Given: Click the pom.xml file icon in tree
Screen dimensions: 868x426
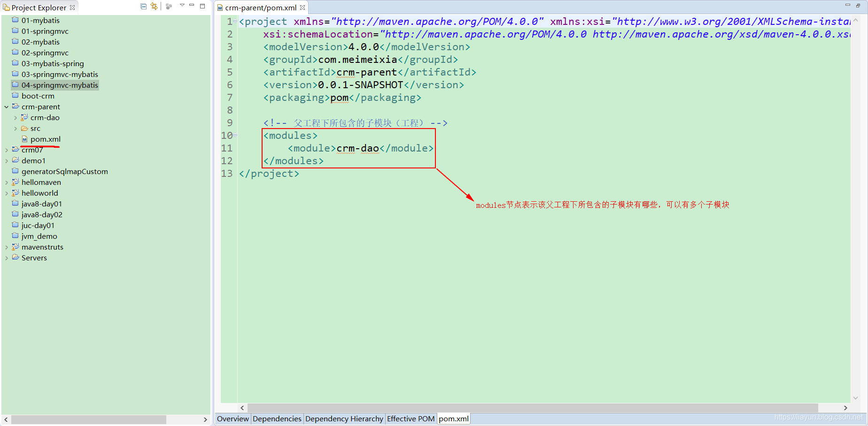Looking at the screenshot, I should (24, 139).
